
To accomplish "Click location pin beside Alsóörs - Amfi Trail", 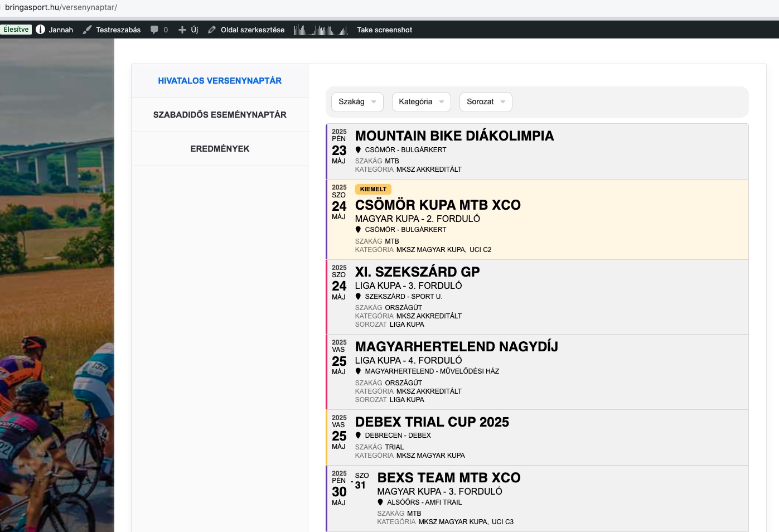I will pyautogui.click(x=381, y=502).
